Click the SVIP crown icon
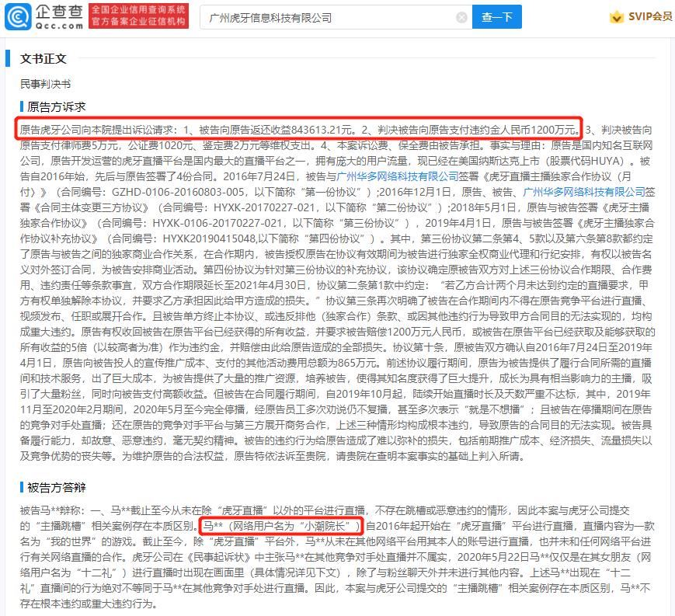675x616 pixels. pos(617,17)
